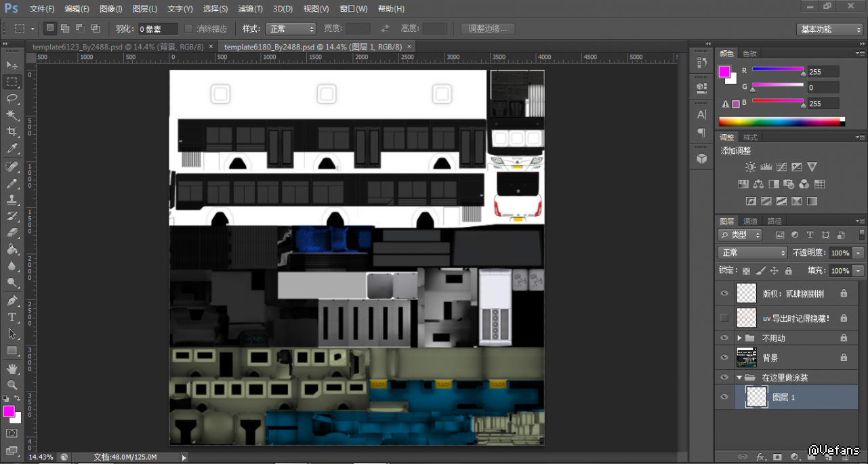
Task: Select the Magic Wand tool
Action: click(x=12, y=115)
